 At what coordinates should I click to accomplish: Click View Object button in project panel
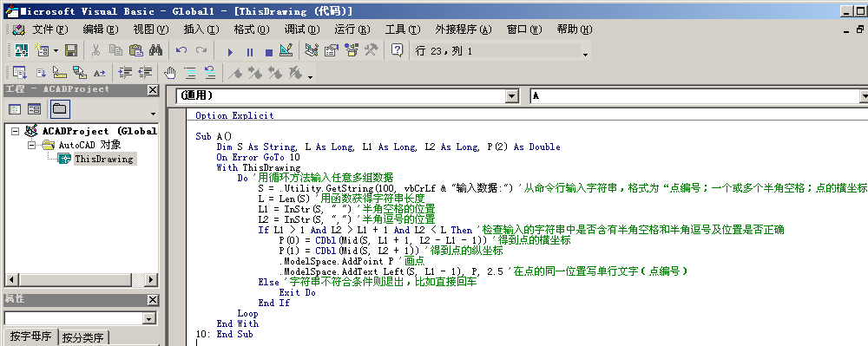[35, 109]
